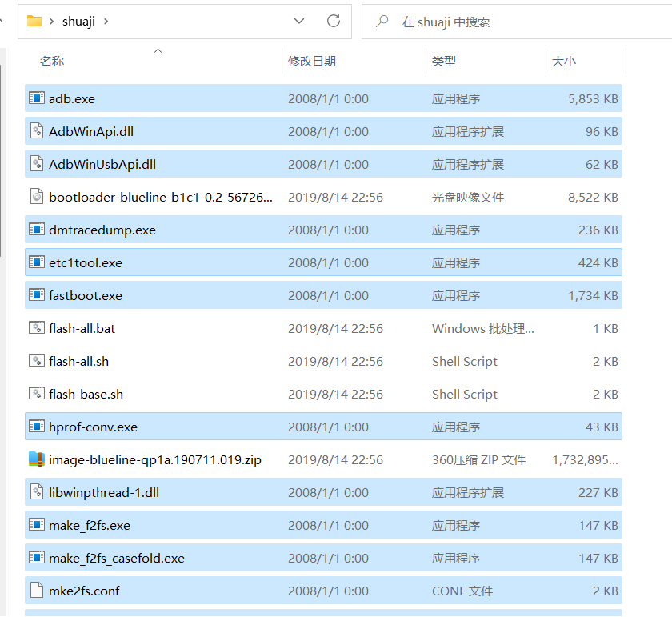Image resolution: width=672 pixels, height=617 pixels.
Task: Click the etc1tool.exe file icon
Action: pyautogui.click(x=37, y=262)
